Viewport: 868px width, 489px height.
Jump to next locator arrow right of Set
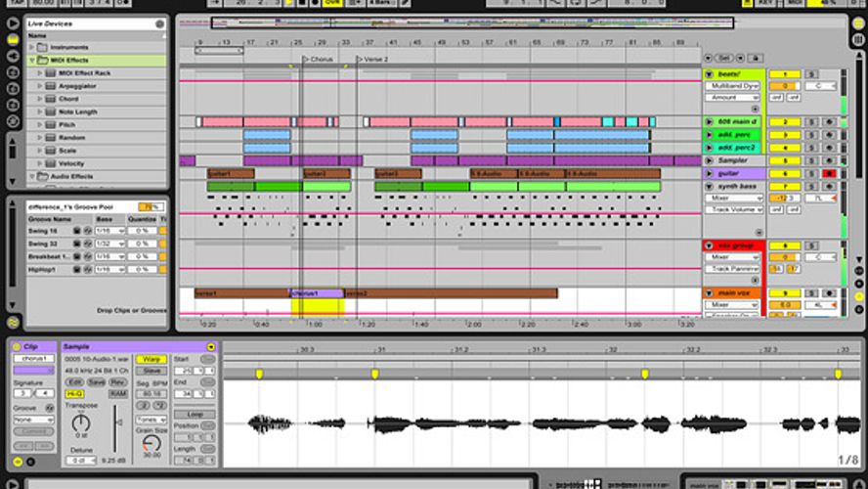pyautogui.click(x=740, y=58)
